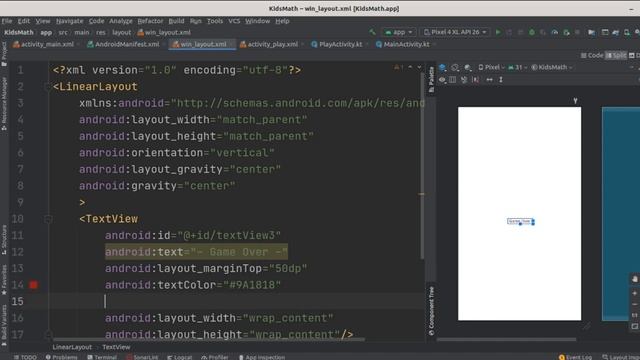Open the Terminal tool window
The image size is (640, 360).
pyautogui.click(x=102, y=357)
